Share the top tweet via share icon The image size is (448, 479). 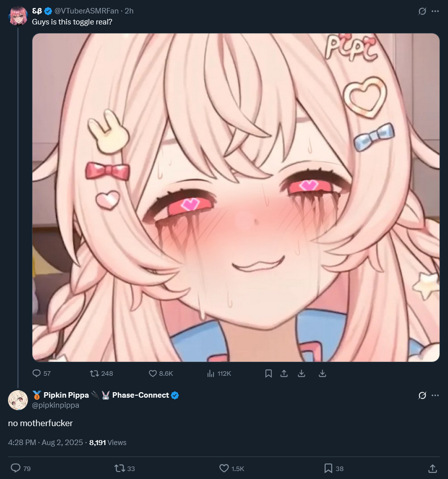284,373
